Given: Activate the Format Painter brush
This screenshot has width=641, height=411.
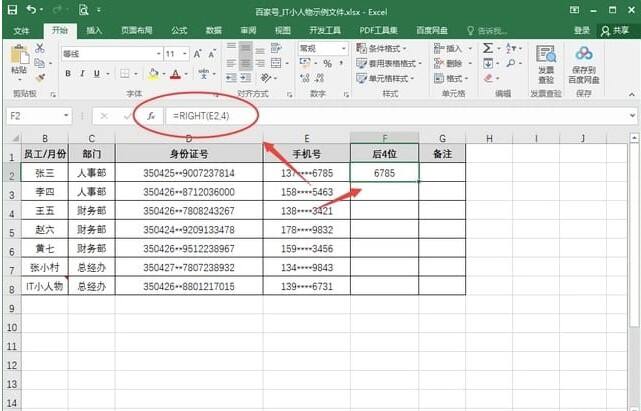Looking at the screenshot, I should pyautogui.click(x=40, y=78).
